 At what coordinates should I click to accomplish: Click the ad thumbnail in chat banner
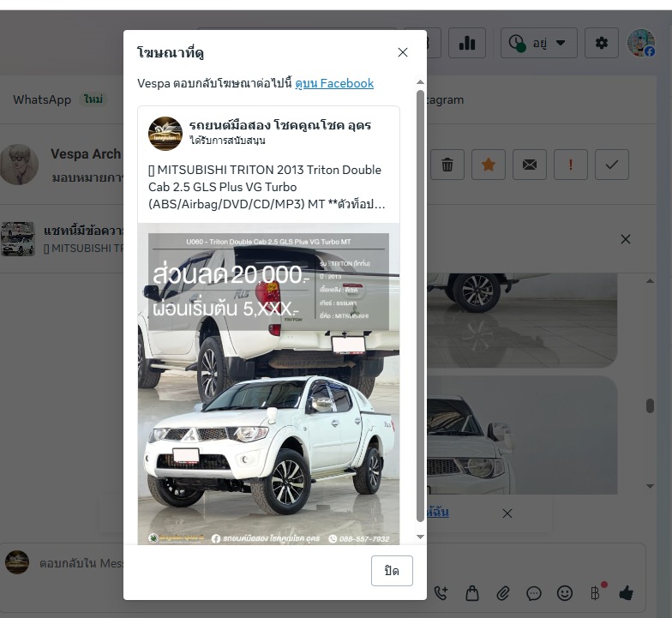[x=17, y=238]
